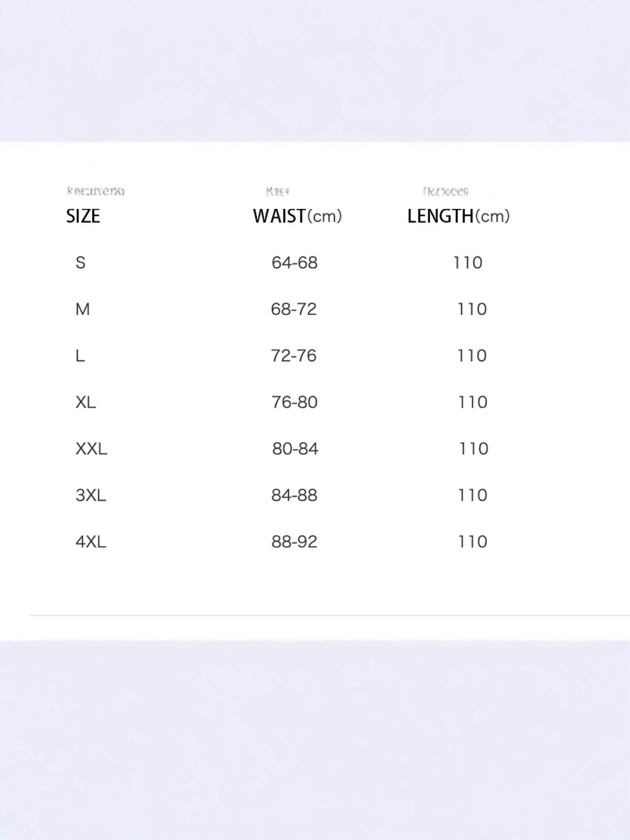Viewport: 630px width, 840px height.
Task: Select the L size label
Action: pyautogui.click(x=80, y=356)
